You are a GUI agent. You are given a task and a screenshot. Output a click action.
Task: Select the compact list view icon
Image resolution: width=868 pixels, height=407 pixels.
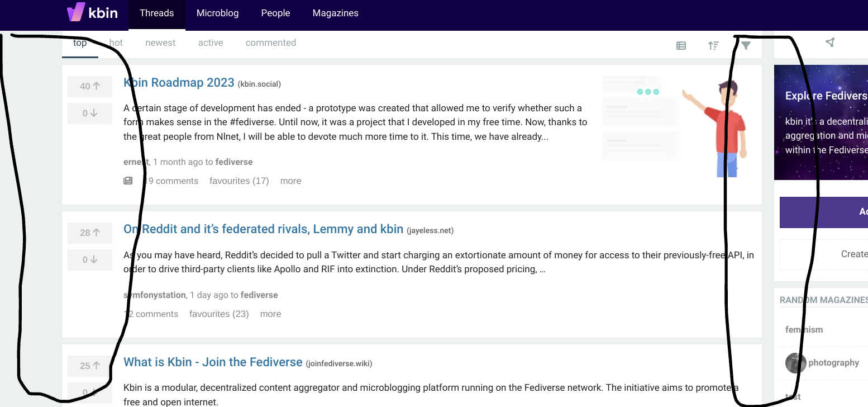click(681, 45)
